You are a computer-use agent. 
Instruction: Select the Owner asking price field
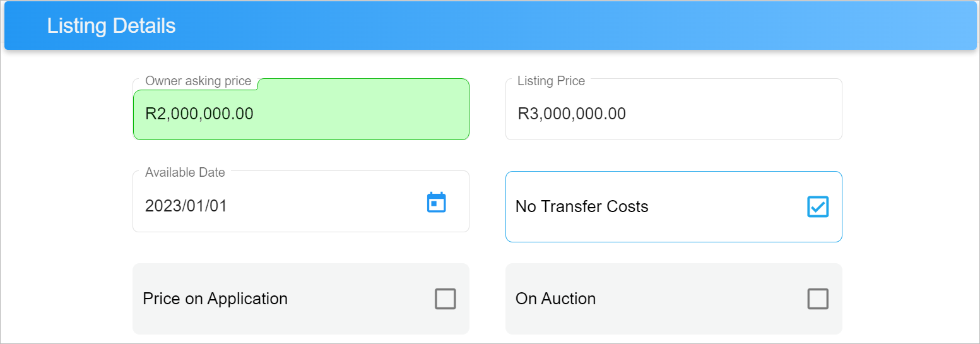click(301, 109)
